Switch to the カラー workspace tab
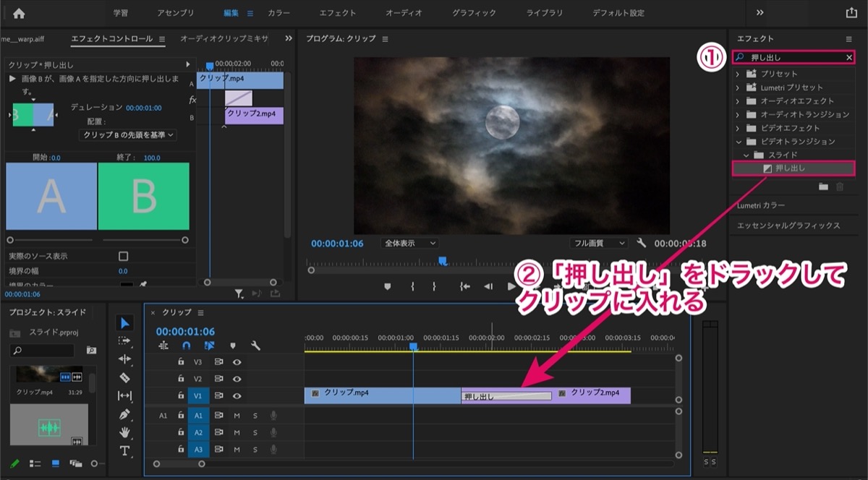Viewport: 868px width, 480px height. point(279,13)
